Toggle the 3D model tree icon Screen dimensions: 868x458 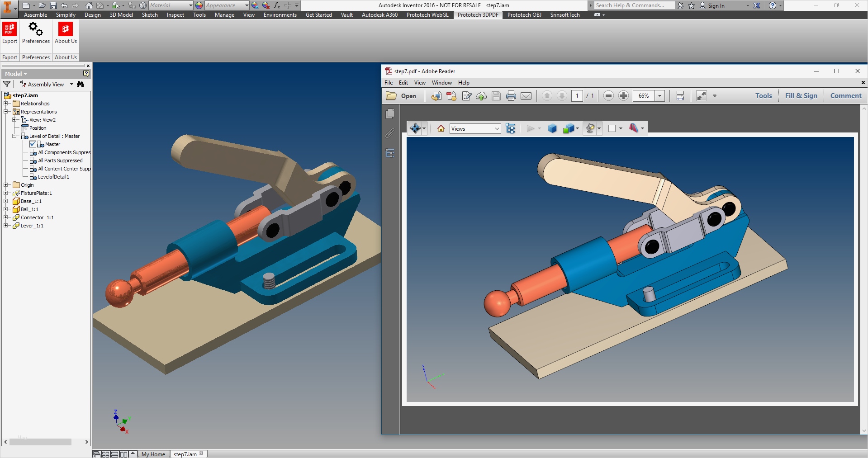pos(511,129)
